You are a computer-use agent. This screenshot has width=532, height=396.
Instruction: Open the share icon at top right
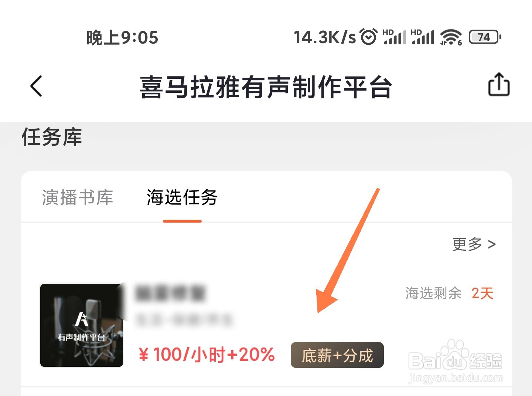(x=499, y=84)
